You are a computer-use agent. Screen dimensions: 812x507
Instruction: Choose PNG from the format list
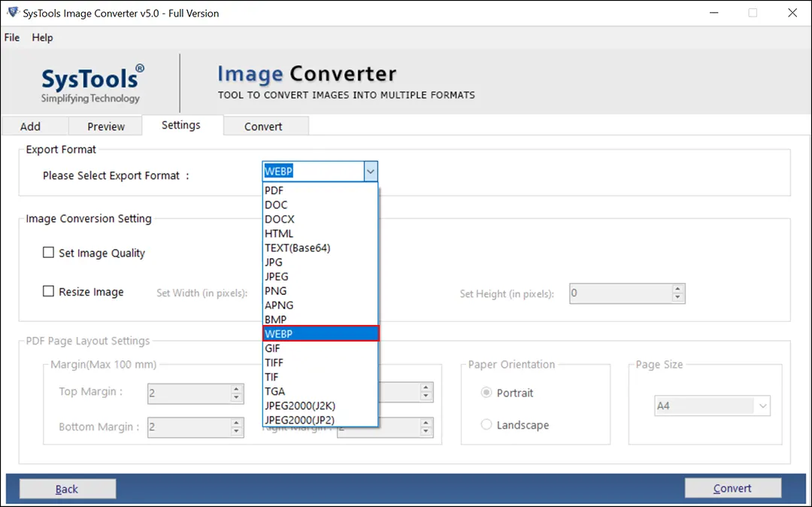(320, 290)
